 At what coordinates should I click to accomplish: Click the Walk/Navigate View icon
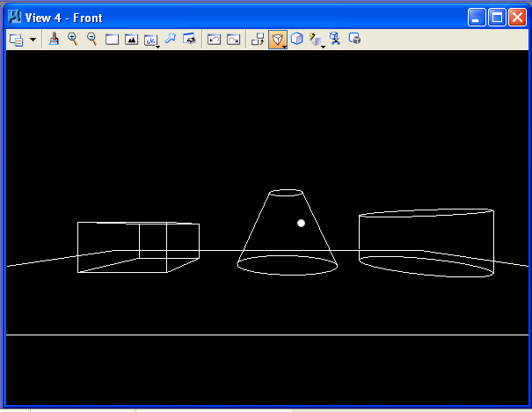pyautogui.click(x=189, y=40)
